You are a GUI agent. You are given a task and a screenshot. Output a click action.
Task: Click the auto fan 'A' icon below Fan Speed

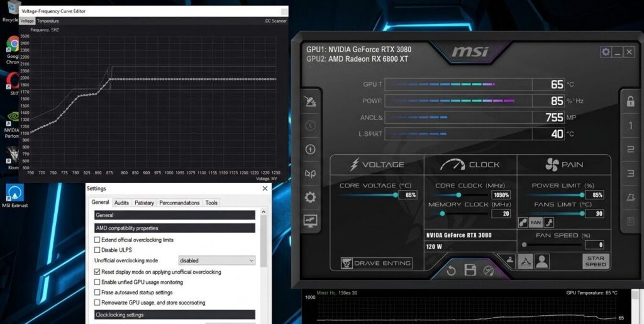click(525, 262)
